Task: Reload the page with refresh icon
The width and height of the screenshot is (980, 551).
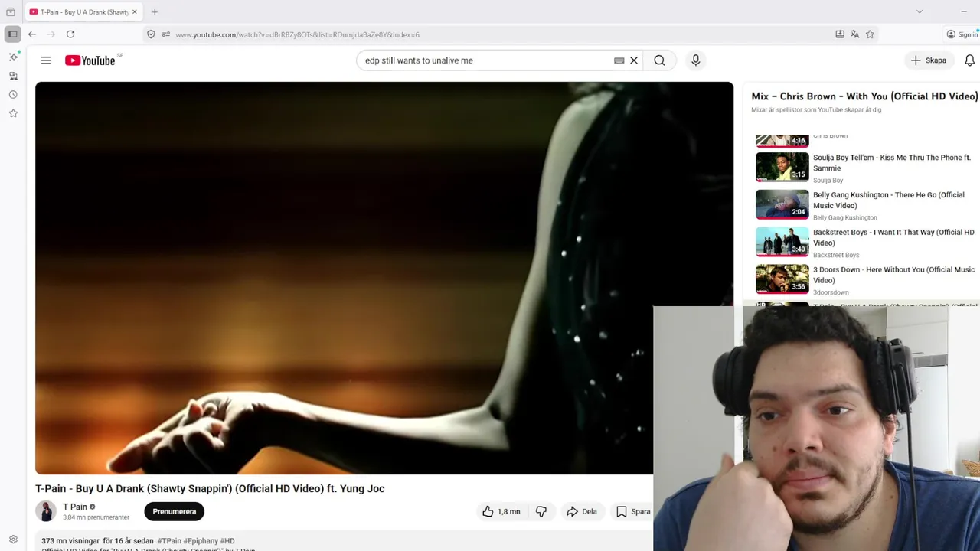Action: (70, 34)
